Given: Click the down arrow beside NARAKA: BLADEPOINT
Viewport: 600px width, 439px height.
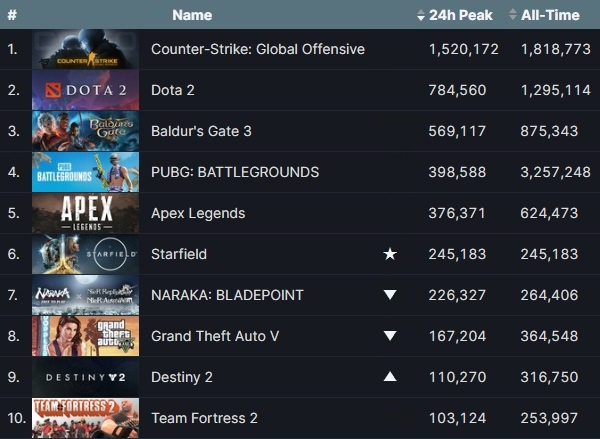Looking at the screenshot, I should point(390,295).
